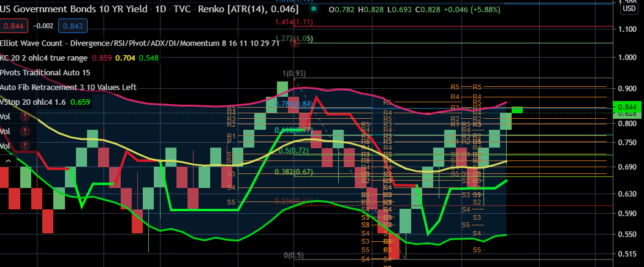Image resolution: width=644 pixels, height=267 pixels.
Task: Open the USD currency selector
Action: pos(629,8)
